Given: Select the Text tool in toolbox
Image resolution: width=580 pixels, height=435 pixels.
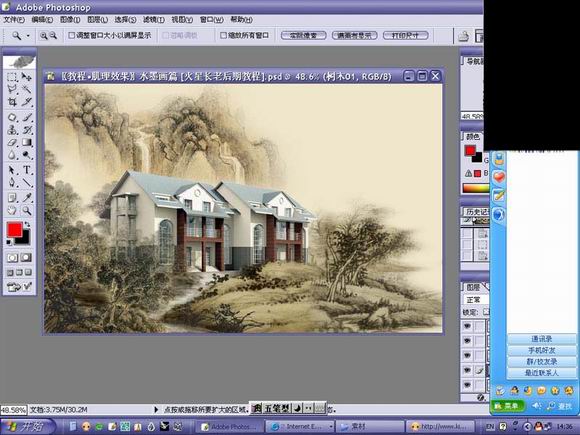Looking at the screenshot, I should [27, 170].
